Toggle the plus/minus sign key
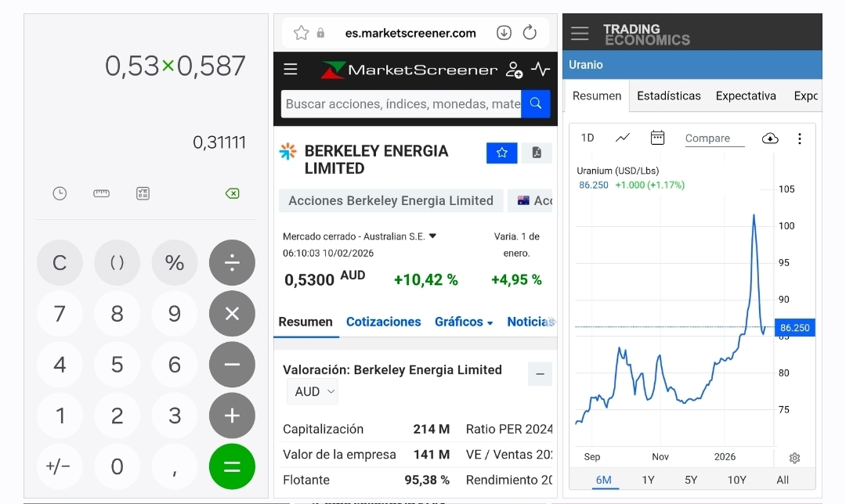The image size is (846, 504). (x=60, y=466)
